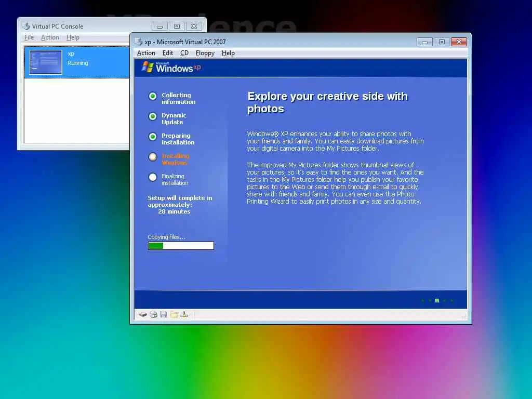Click the Dynamic Update step indicator
The width and height of the screenshot is (532, 399).
point(153,116)
